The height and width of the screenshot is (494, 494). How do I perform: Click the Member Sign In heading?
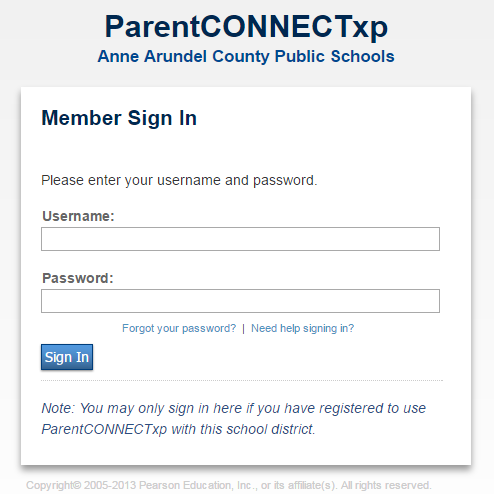pos(119,118)
